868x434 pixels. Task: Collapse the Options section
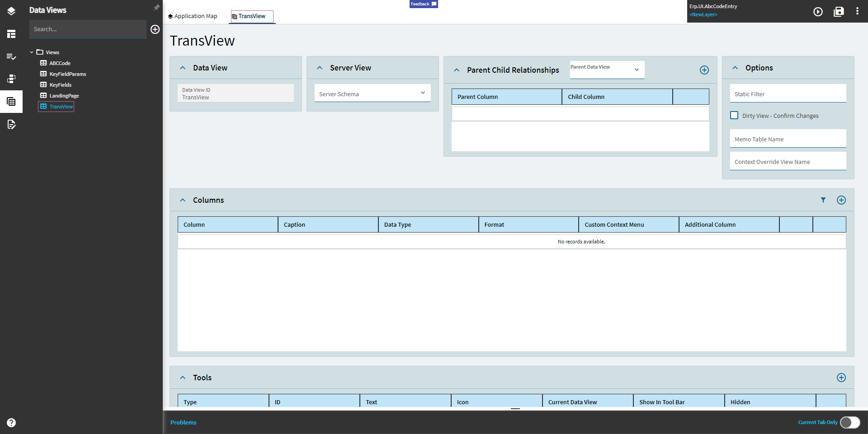pyautogui.click(x=735, y=68)
